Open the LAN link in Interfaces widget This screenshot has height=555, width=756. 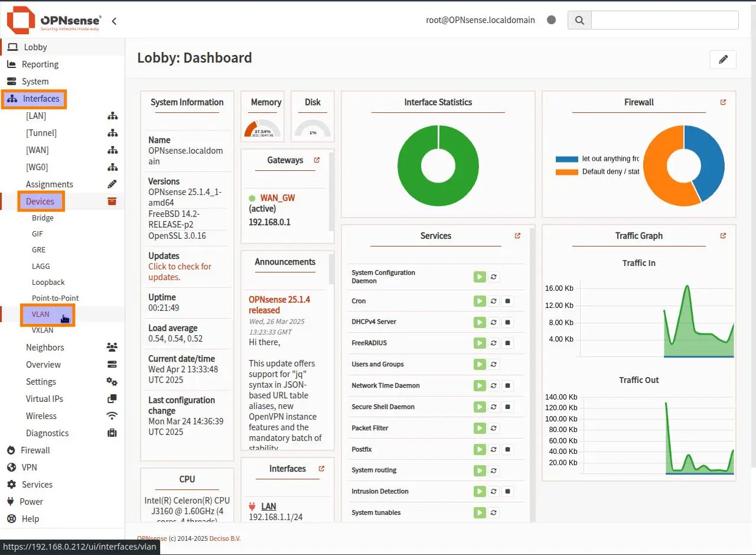coord(269,507)
